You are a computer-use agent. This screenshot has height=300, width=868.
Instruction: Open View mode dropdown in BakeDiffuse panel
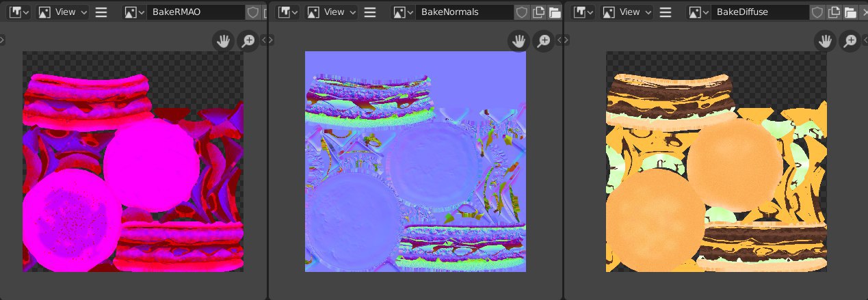[627, 12]
